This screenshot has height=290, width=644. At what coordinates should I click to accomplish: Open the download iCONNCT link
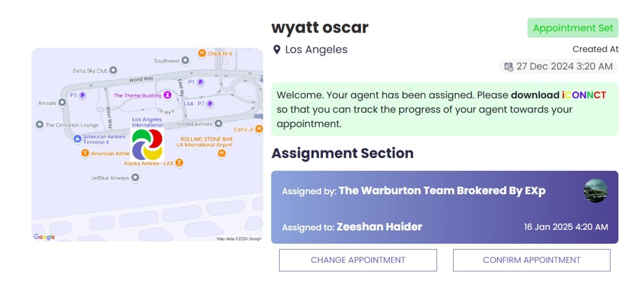pos(558,95)
